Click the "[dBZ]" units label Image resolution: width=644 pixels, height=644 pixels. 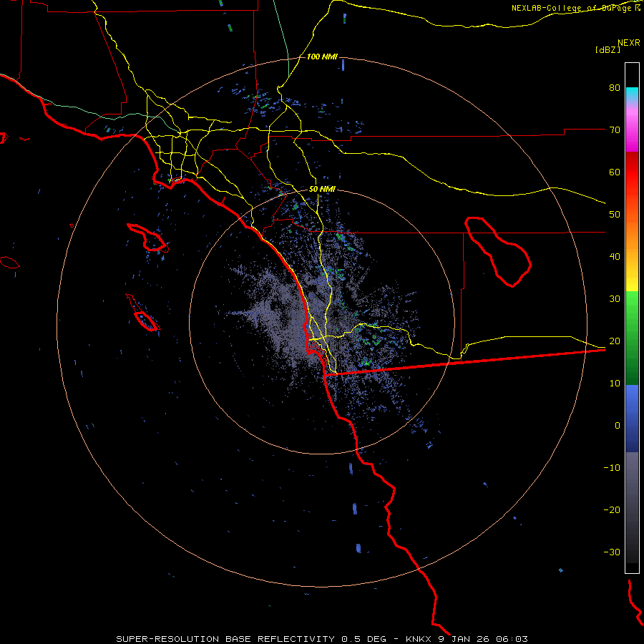coord(608,49)
